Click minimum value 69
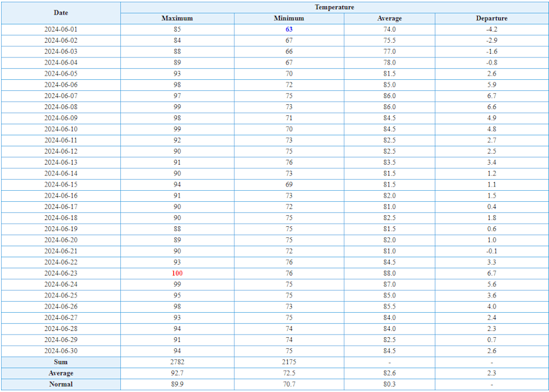549x392 pixels. click(x=289, y=185)
